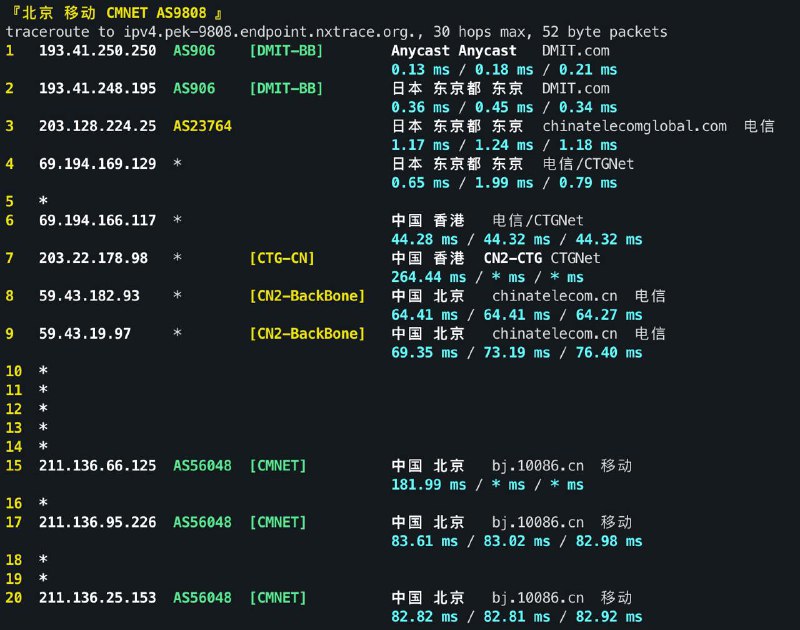Select IP address 59.43.19.97

(85, 334)
